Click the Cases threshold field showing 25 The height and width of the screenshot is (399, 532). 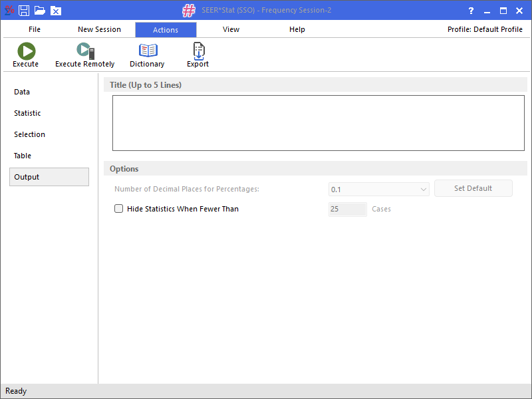click(x=347, y=209)
